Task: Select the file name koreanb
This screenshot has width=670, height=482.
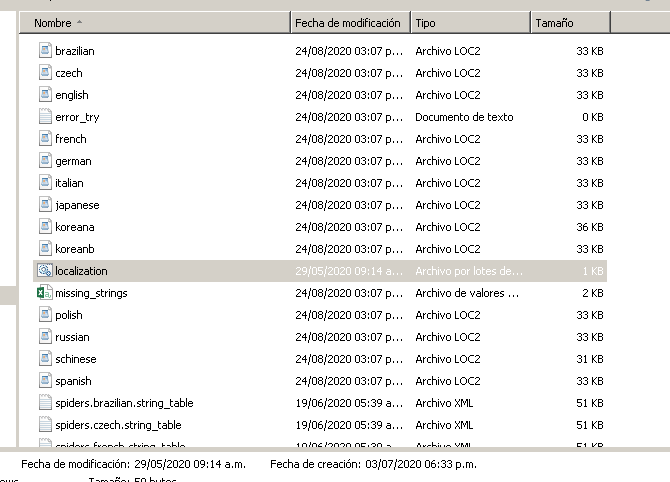Action: tap(75, 249)
